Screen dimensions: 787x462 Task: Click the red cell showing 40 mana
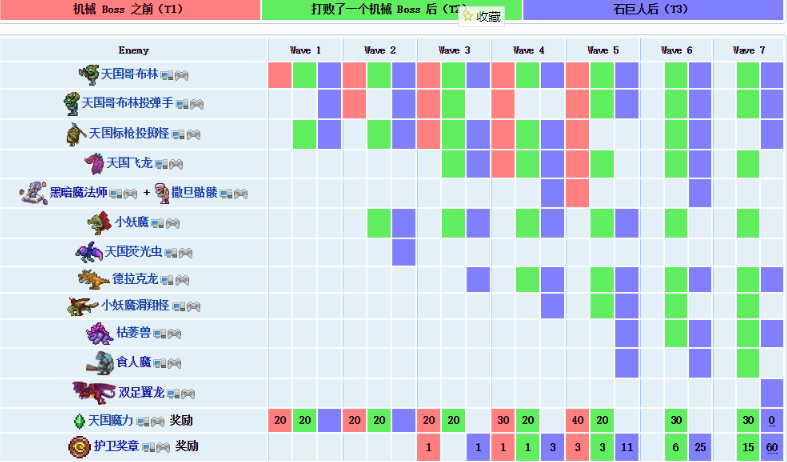click(577, 420)
